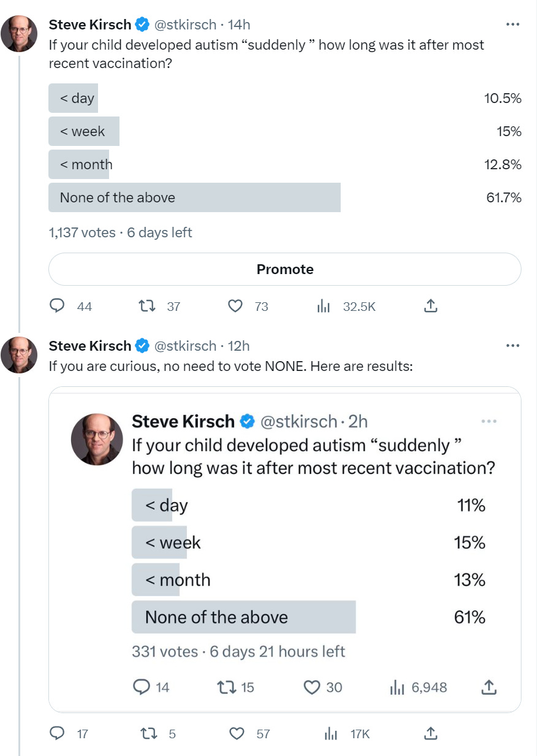Select "None of the above" poll option
Screen dimensions: 538x756
click(x=193, y=197)
